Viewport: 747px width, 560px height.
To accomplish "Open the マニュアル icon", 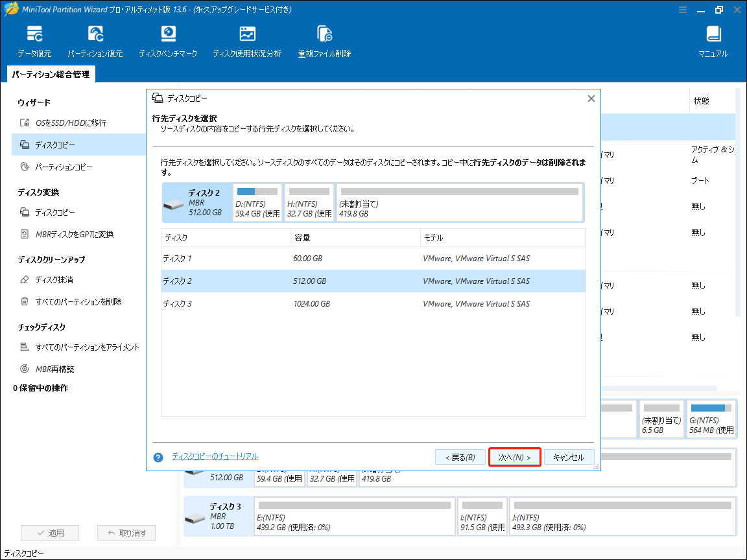I will tap(713, 41).
